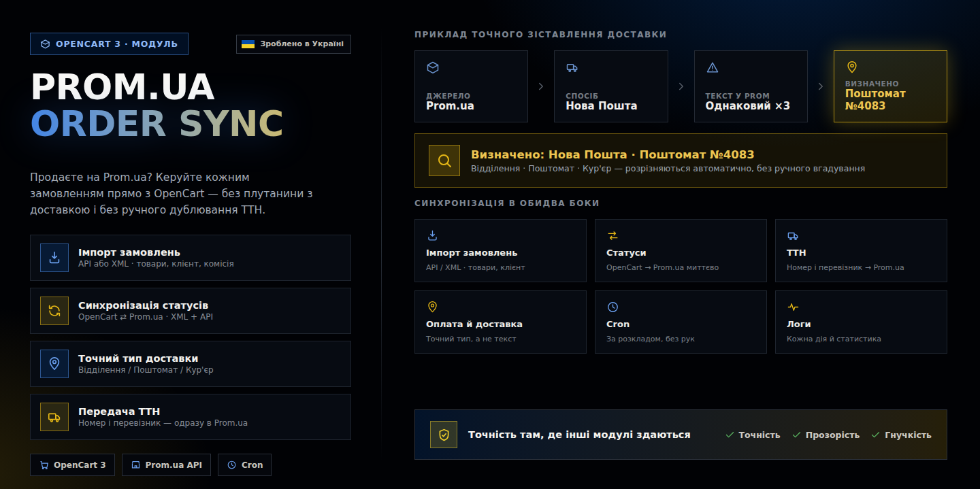
Task: Click text Кожна дія й статистика
Action: pyautogui.click(x=834, y=339)
